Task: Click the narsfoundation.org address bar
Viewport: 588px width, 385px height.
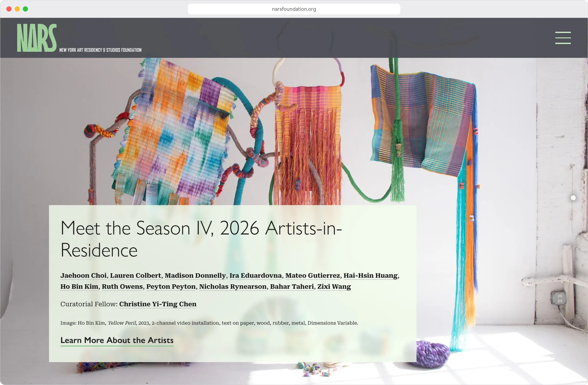Action: click(294, 9)
